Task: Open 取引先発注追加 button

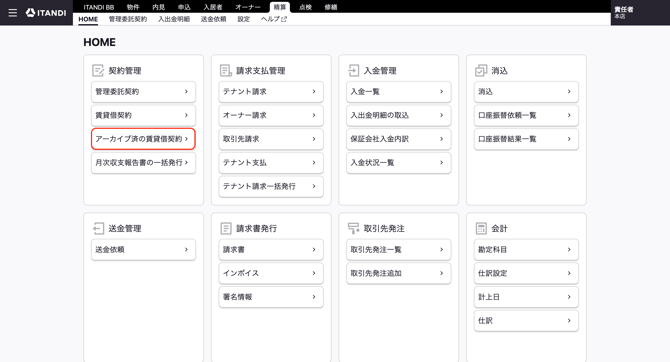Action: click(x=399, y=273)
